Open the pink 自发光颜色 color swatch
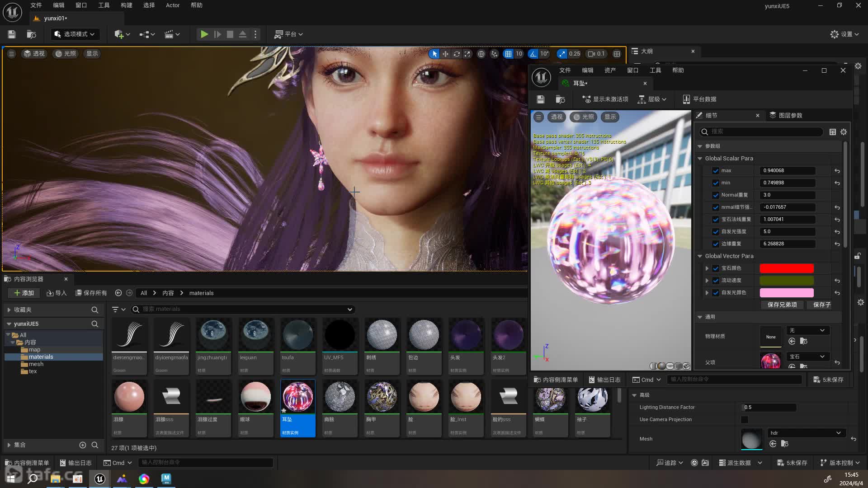Image resolution: width=868 pixels, height=488 pixels. [x=787, y=293]
